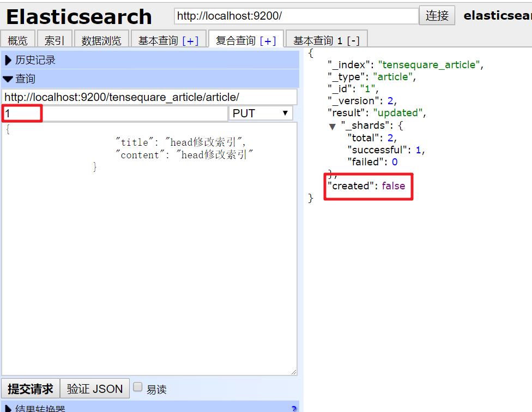The width and height of the screenshot is (532, 412).
Task: Close 基本查询 1 tab with [-]
Action: click(353, 41)
